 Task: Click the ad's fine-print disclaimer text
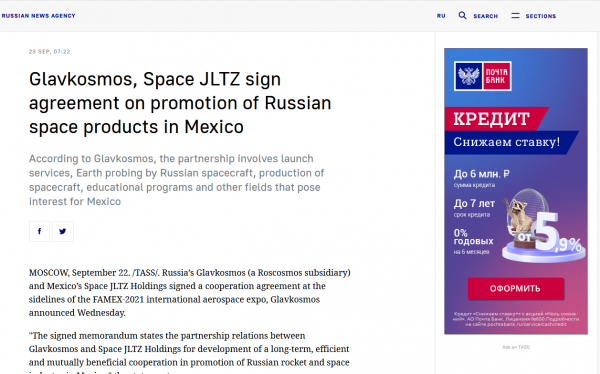coord(515,319)
